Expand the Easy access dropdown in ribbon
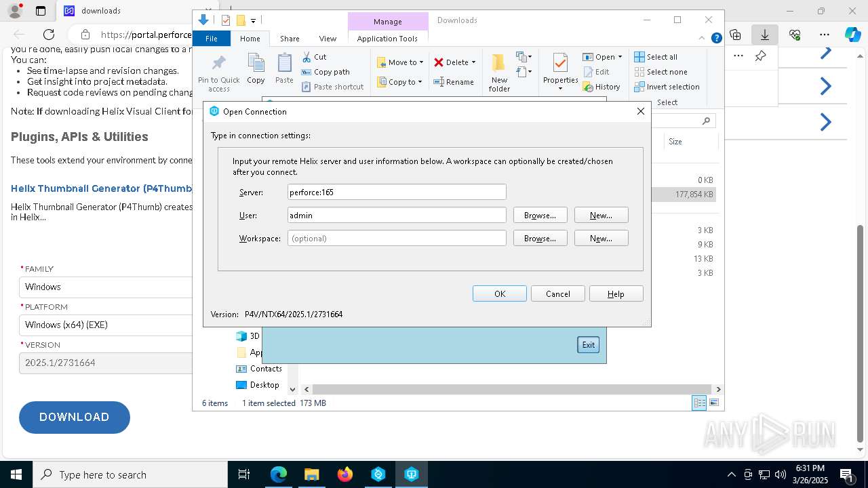 click(524, 71)
